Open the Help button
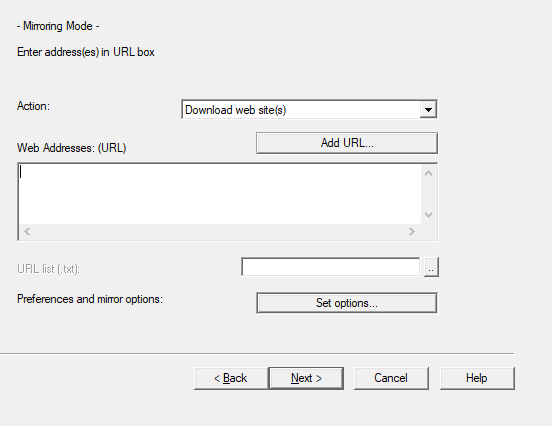This screenshot has width=552, height=426. pyautogui.click(x=477, y=378)
